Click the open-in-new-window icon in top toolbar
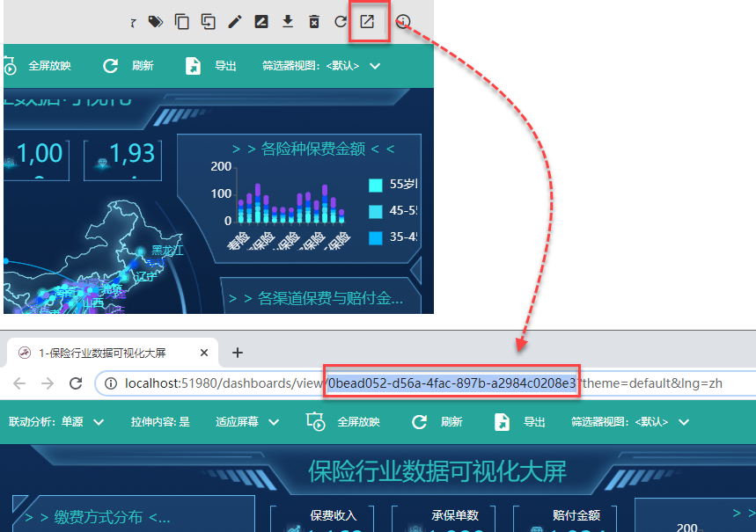 click(367, 22)
